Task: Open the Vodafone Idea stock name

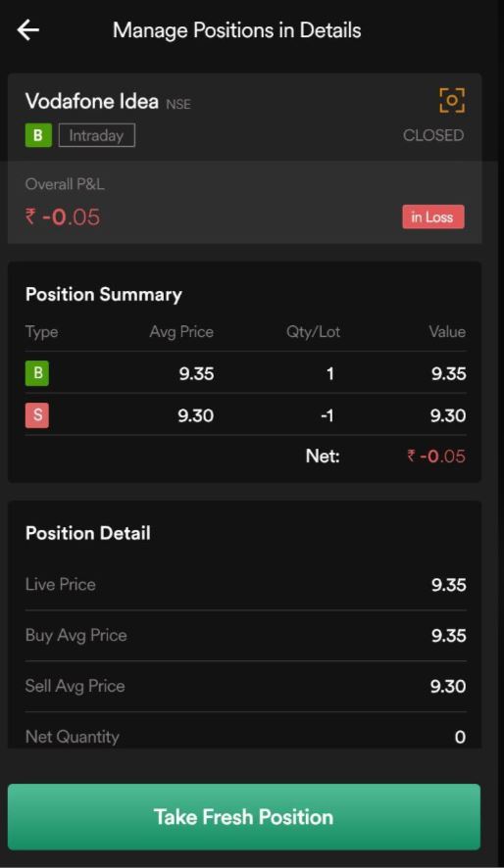Action: click(x=92, y=101)
